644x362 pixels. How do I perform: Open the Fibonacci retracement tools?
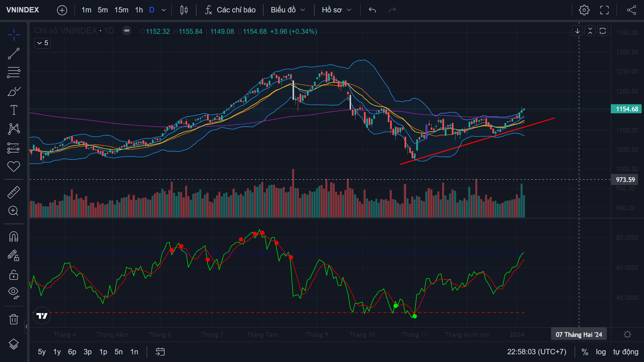coord(14,72)
